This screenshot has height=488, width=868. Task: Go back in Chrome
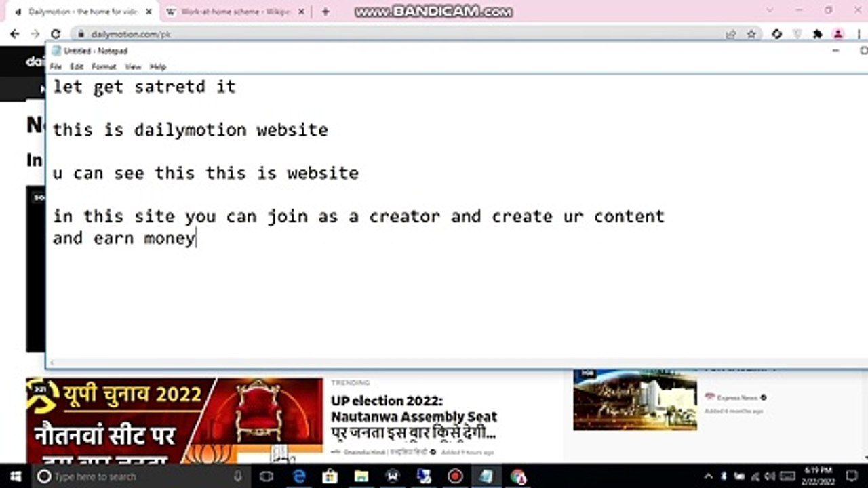15,34
